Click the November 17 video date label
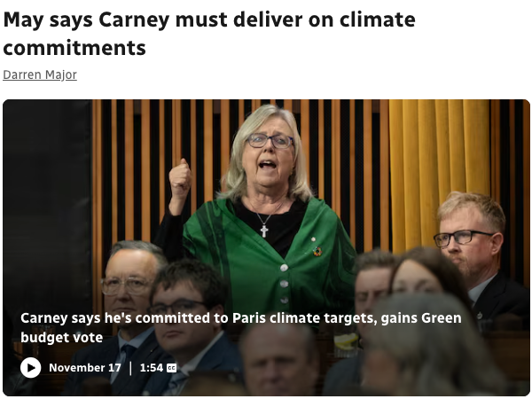 click(85, 368)
